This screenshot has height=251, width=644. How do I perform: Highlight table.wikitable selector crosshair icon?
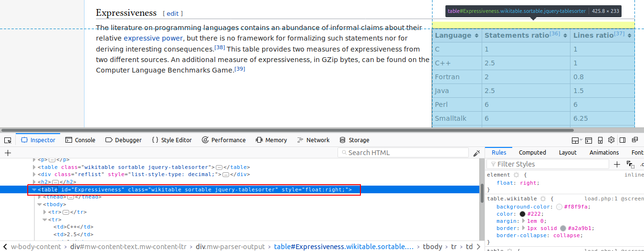click(x=543, y=199)
